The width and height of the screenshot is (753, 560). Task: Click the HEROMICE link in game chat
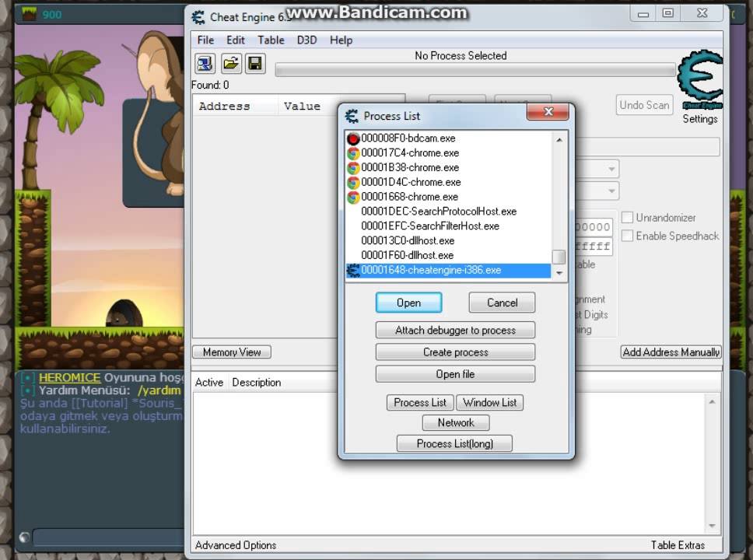[x=70, y=377]
